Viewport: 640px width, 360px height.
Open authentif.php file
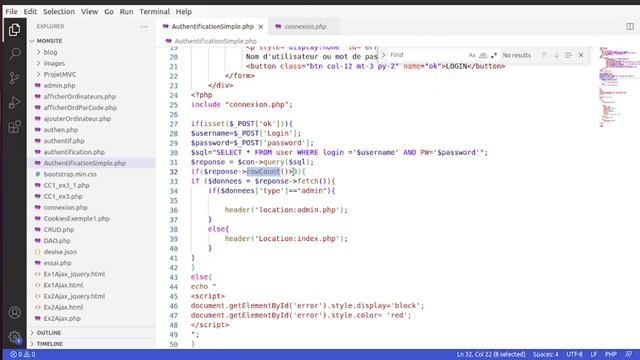click(x=64, y=140)
